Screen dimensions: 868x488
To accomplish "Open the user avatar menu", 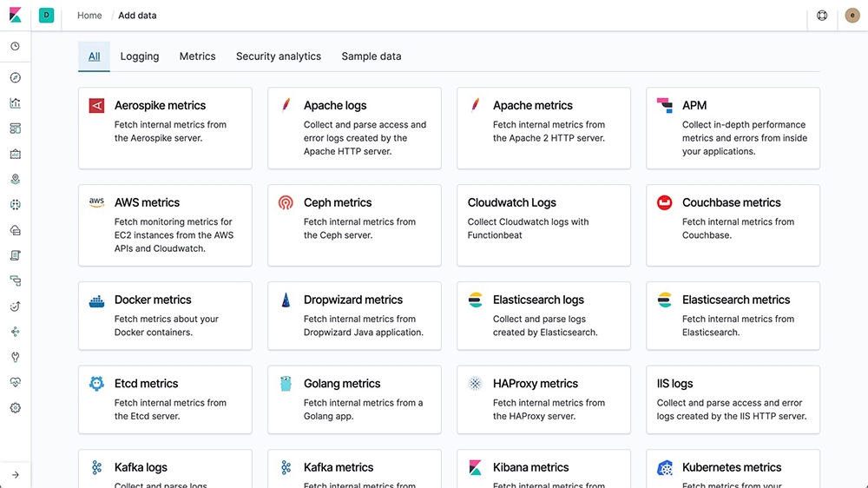I will 852,16.
